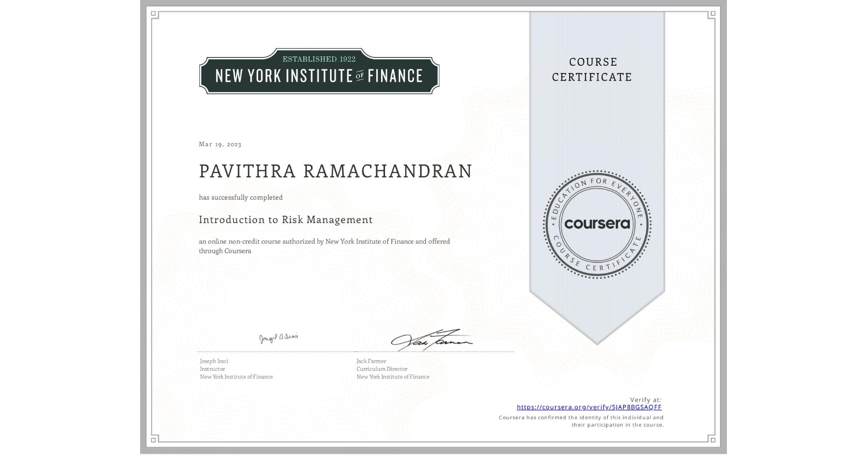Select PAVITHRA RAMACHANDRAN recipient name
868x455 pixels.
pos(335,172)
